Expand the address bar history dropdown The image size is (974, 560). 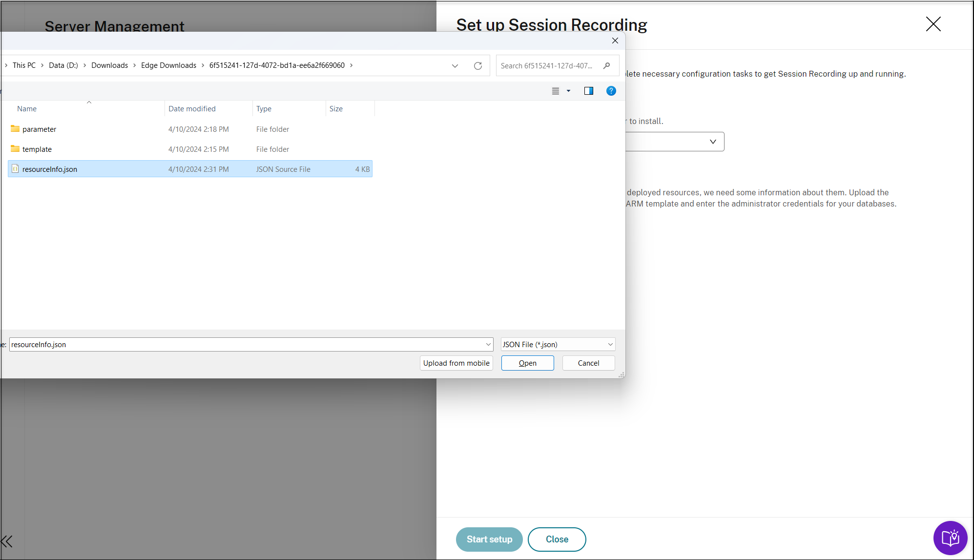coord(455,65)
